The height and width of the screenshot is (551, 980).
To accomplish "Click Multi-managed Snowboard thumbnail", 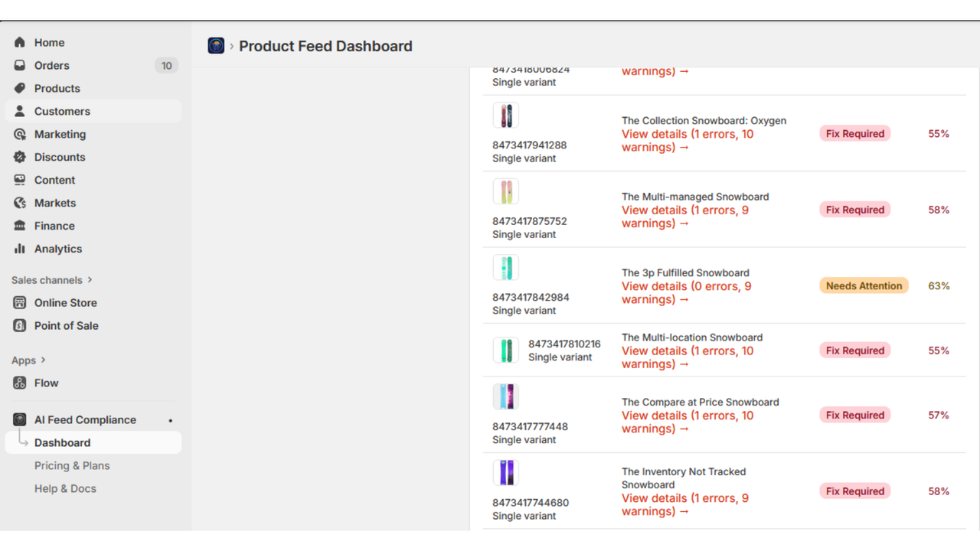I will (x=506, y=191).
